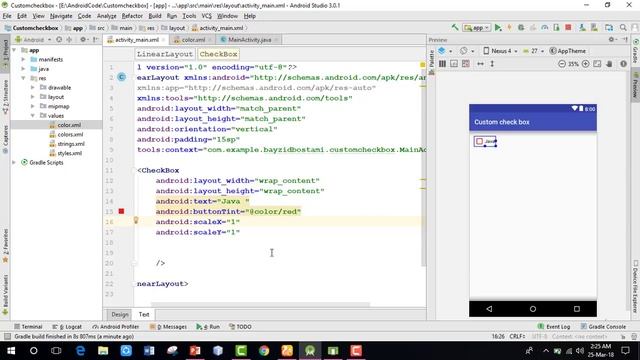Click Zoom to Fit Screen icon
Image resolution: width=640 pixels, height=360 pixels.
click(597, 64)
